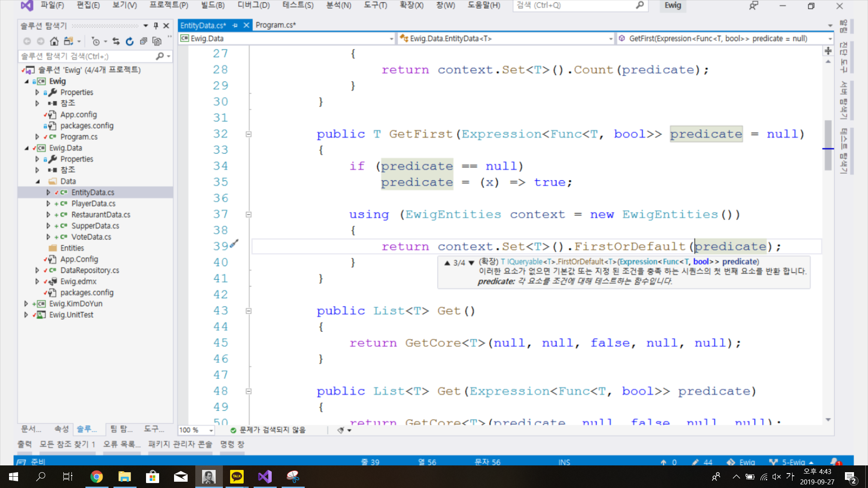Image resolution: width=868 pixels, height=488 pixels.
Task: Switch to the Program.cs* tab
Action: 275,25
